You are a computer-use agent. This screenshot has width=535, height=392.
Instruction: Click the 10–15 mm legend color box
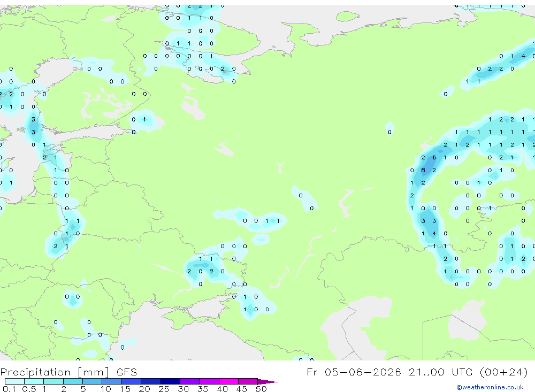(x=112, y=381)
